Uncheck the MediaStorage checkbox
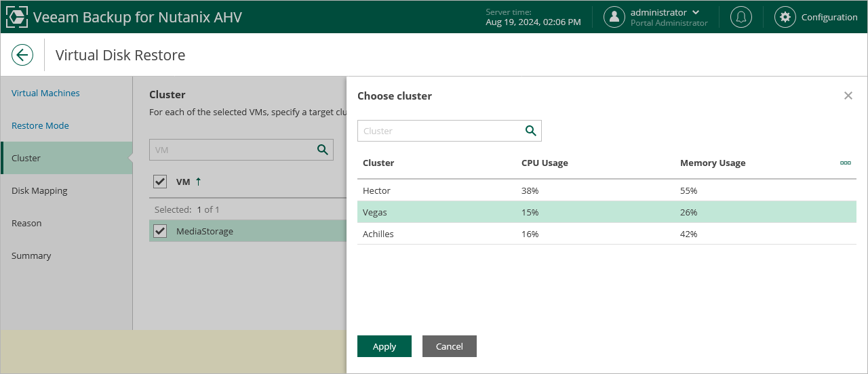 (160, 231)
